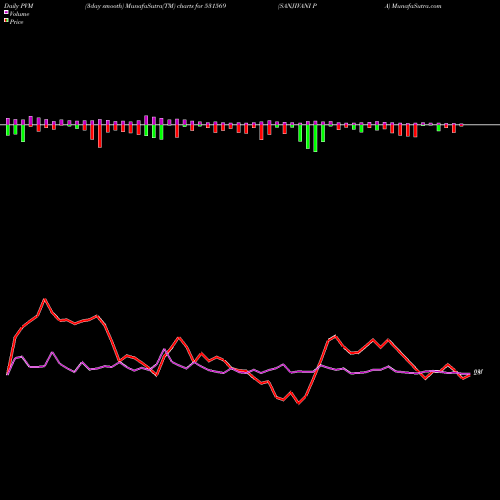This screenshot has height=500, width=500.
Task: Click the '2M' value label at line end
Action: pyautogui.click(x=478, y=372)
